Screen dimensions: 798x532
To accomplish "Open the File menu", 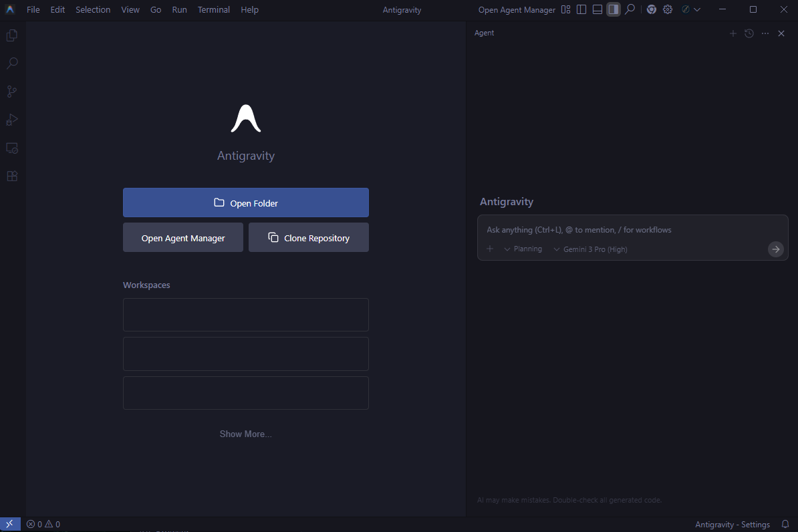I will [33, 9].
